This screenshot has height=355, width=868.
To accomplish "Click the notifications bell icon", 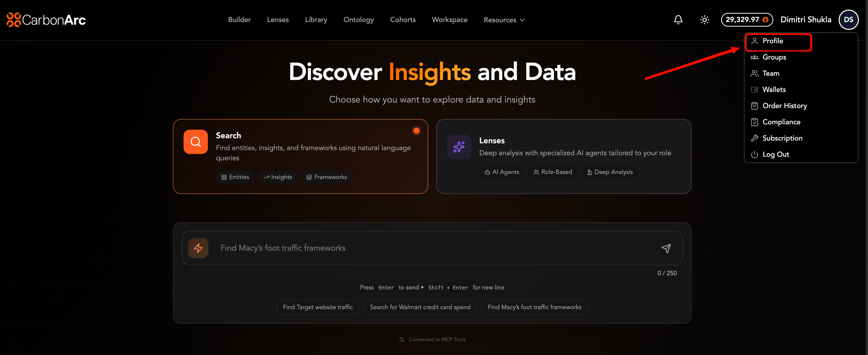I will coord(678,20).
